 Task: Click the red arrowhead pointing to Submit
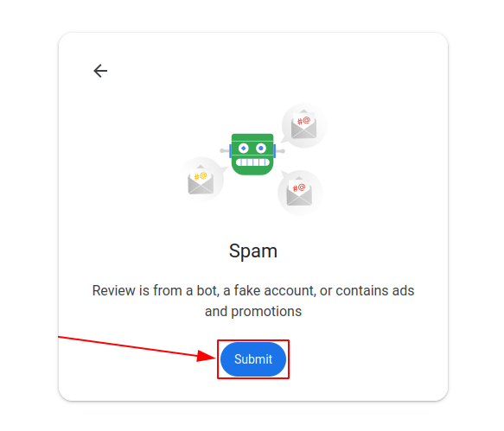(206, 356)
